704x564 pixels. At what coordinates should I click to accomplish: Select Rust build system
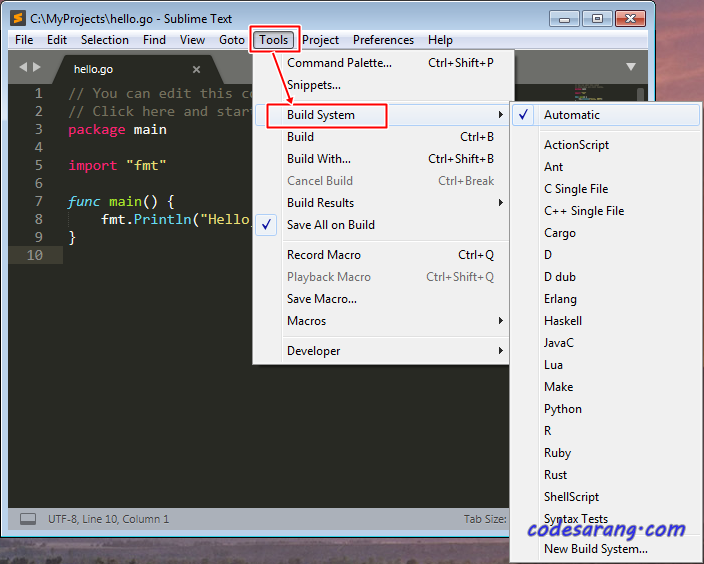click(x=606, y=475)
